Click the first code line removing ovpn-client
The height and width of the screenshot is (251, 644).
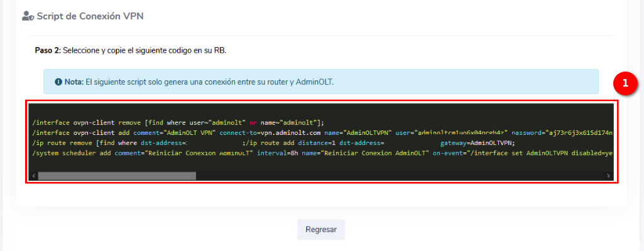coord(177,122)
